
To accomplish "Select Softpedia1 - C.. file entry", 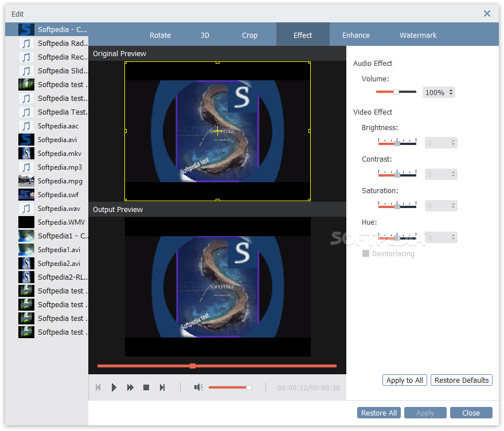I will coord(46,236).
